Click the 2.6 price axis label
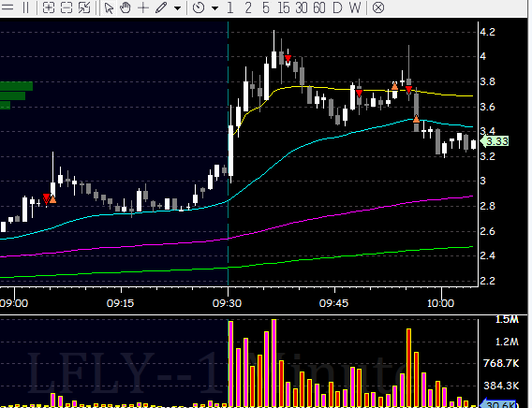 coord(488,231)
